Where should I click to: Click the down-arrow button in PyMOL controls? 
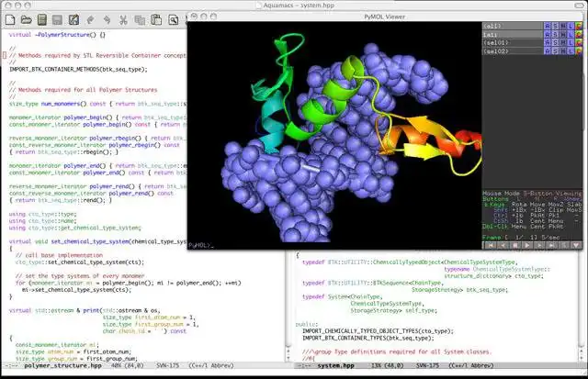click(576, 245)
